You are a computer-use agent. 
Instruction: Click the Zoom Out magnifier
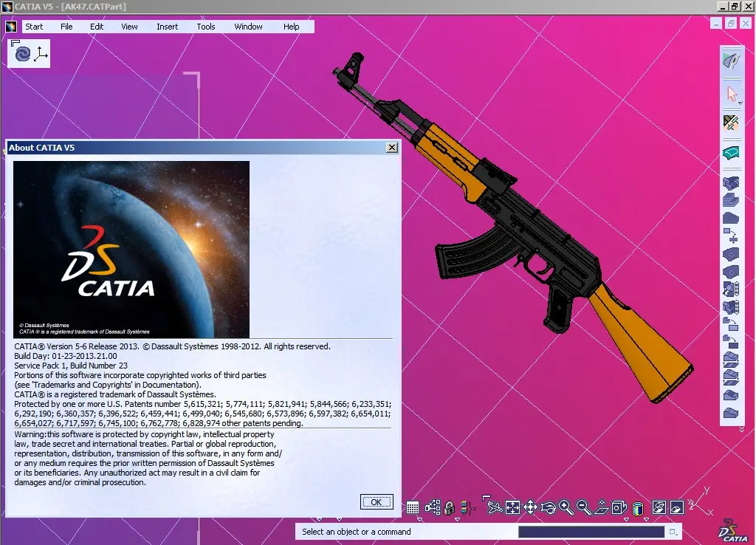point(584,507)
